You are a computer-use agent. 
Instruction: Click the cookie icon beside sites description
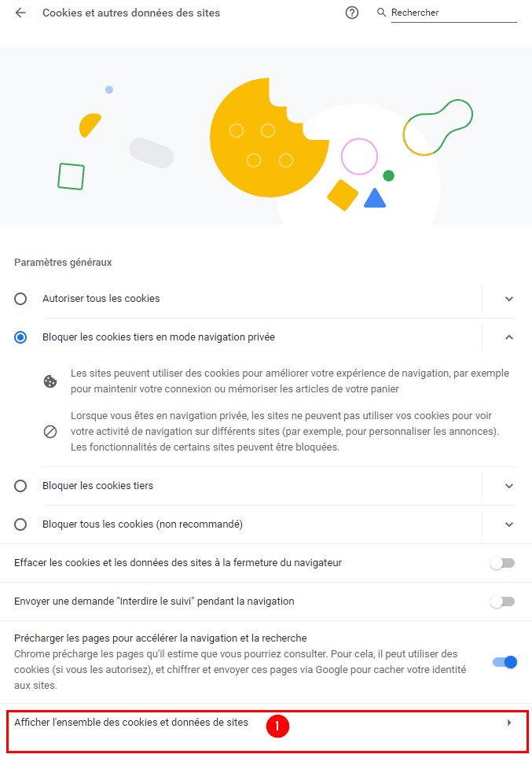pyautogui.click(x=50, y=381)
